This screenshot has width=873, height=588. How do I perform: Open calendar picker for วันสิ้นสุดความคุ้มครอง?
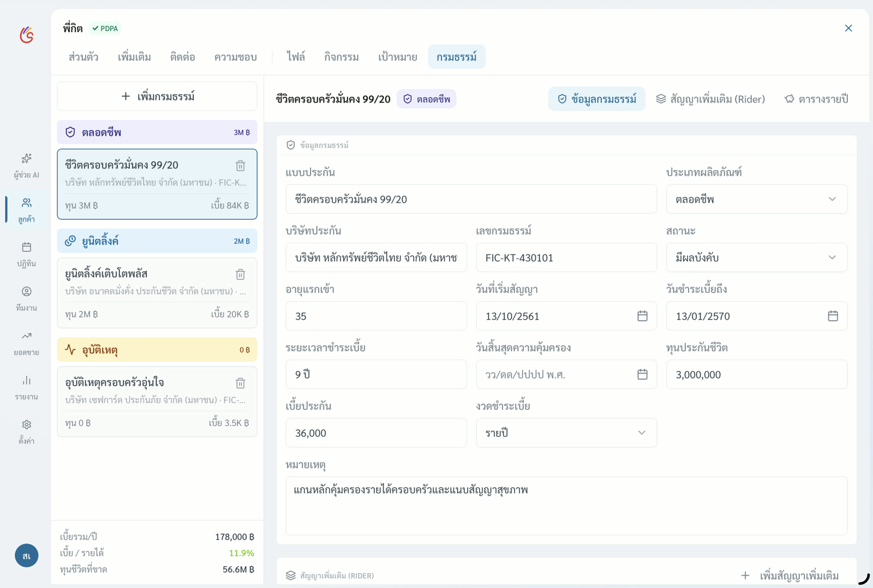point(642,374)
